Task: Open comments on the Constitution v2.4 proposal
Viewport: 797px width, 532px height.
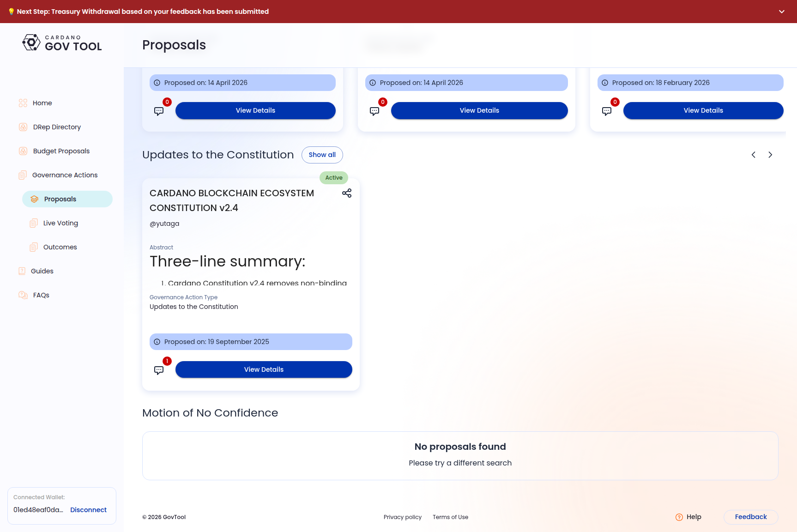Action: 159,370
